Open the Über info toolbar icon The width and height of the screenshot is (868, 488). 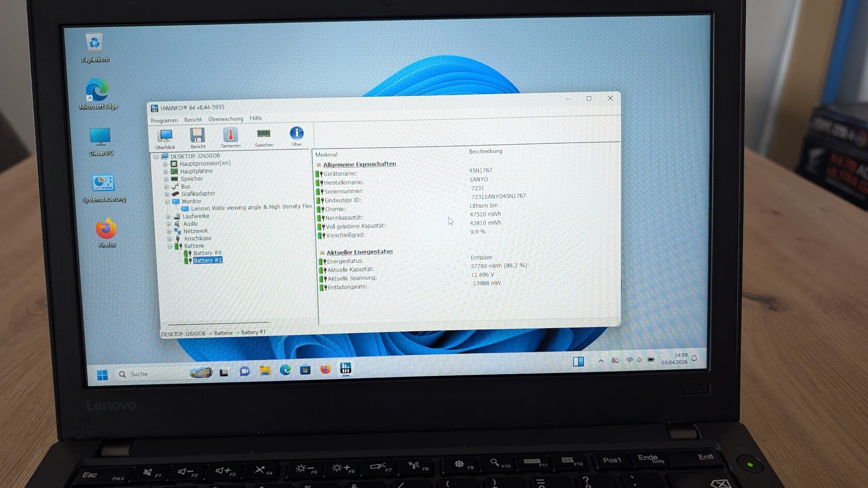click(297, 136)
